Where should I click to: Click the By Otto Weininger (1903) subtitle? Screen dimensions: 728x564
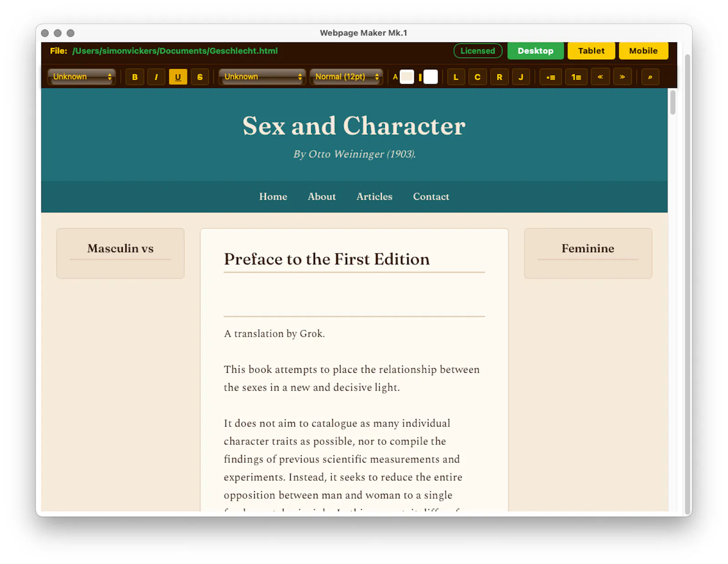(354, 154)
